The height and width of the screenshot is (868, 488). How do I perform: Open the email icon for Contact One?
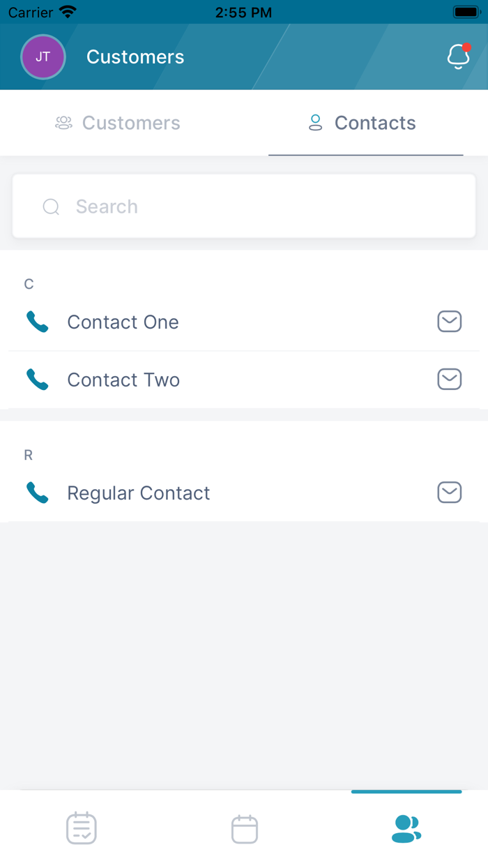tap(450, 322)
